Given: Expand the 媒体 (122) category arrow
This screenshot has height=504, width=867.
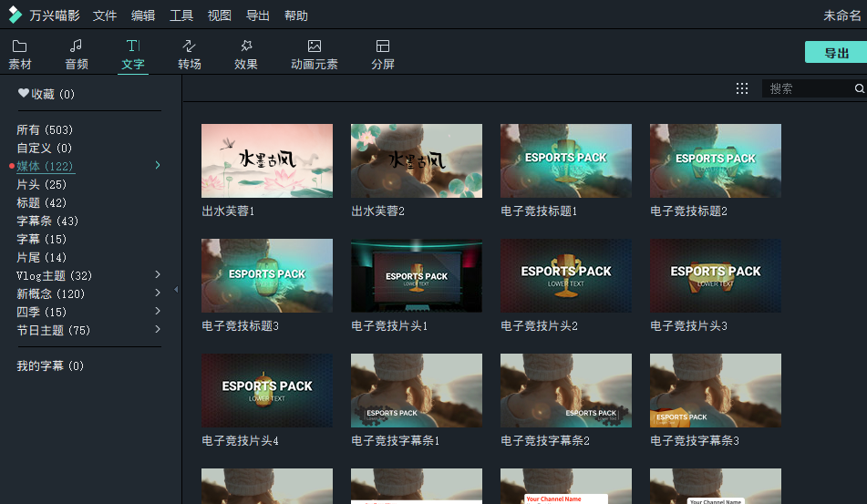Looking at the screenshot, I should point(158,165).
